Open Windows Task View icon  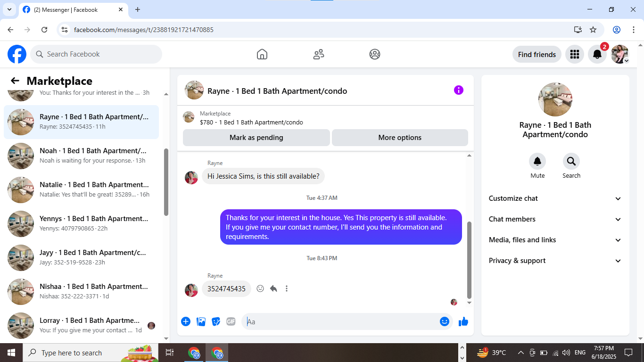tap(170, 353)
